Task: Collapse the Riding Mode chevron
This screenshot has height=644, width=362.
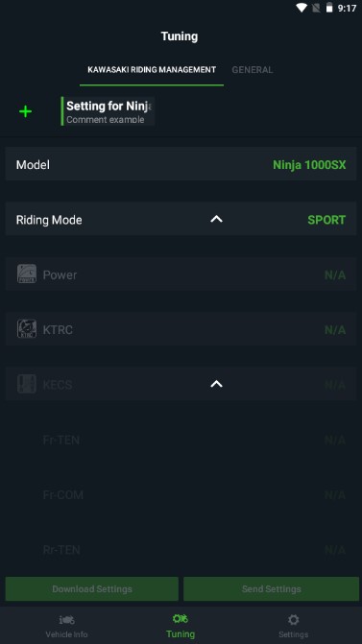Action: point(217,219)
